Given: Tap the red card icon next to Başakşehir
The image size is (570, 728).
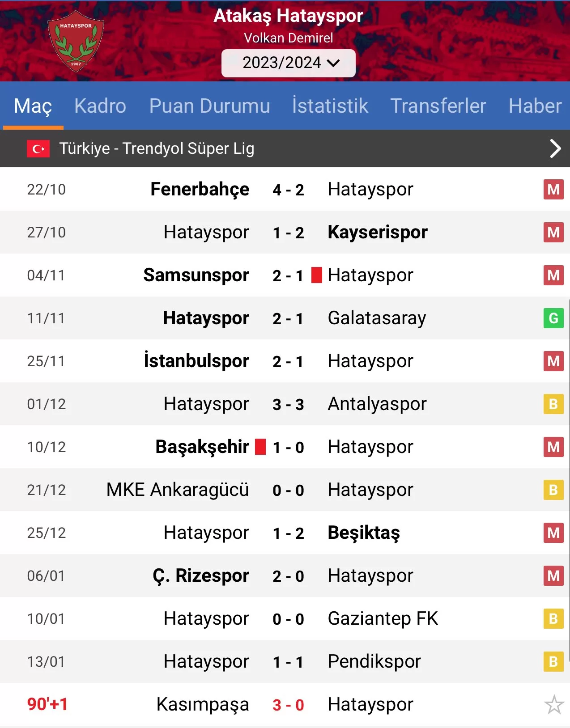Looking at the screenshot, I should 260,447.
